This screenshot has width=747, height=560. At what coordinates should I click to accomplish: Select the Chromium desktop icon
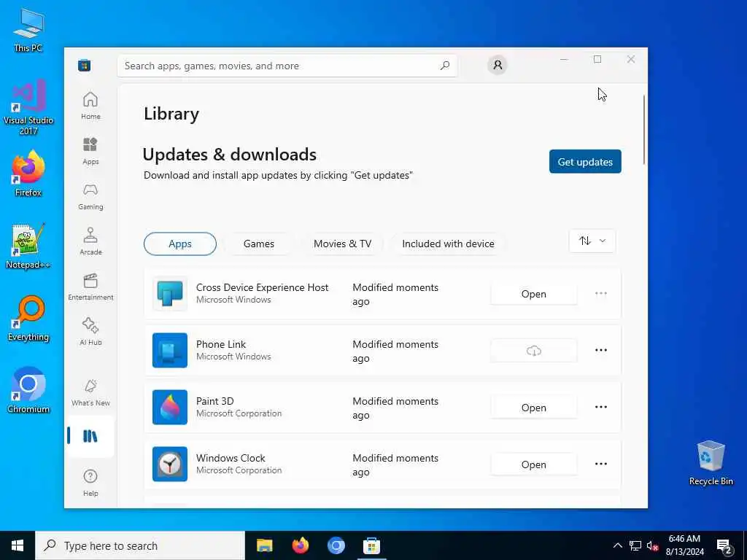click(x=28, y=391)
